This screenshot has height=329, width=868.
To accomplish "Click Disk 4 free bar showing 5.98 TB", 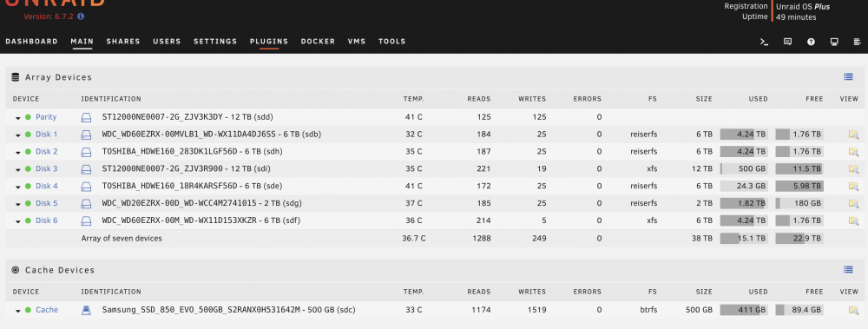I will pyautogui.click(x=799, y=186).
